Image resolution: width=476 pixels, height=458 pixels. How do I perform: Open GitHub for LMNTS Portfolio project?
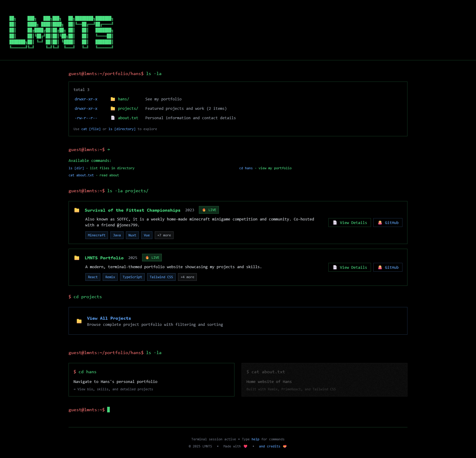click(x=388, y=268)
